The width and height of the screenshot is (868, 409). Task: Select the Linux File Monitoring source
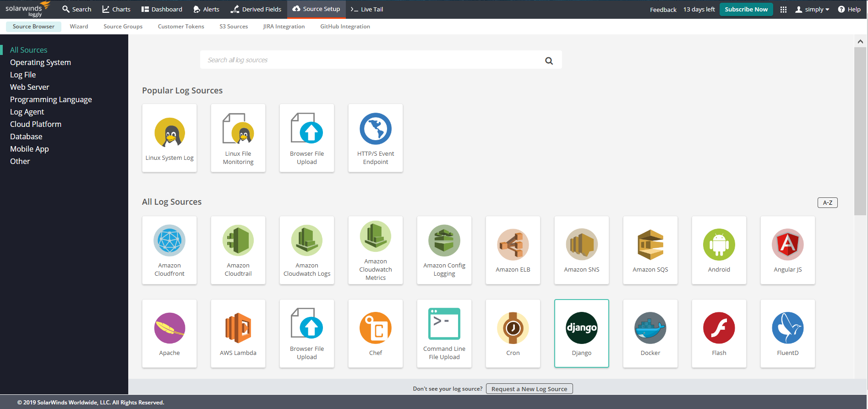point(238,138)
